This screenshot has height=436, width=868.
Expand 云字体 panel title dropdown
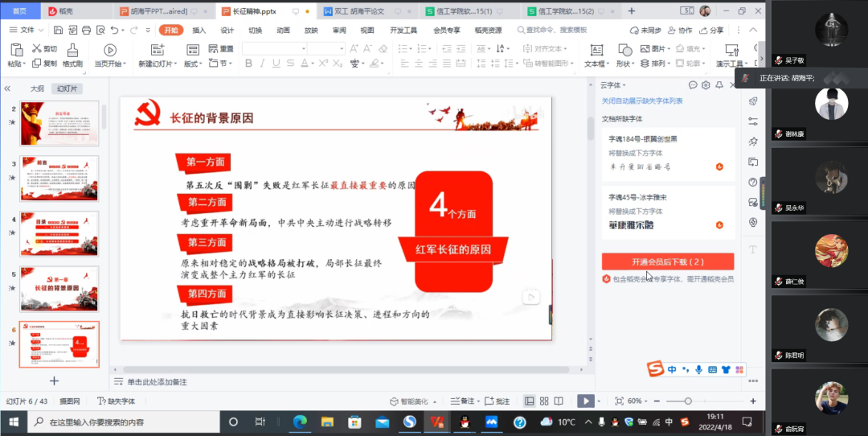pos(624,85)
